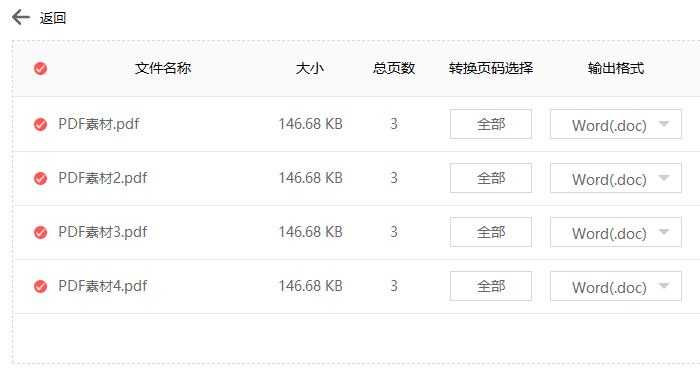Open output format dropdown for PDF素材2.pdf
The width and height of the screenshot is (700, 383).
pos(616,178)
